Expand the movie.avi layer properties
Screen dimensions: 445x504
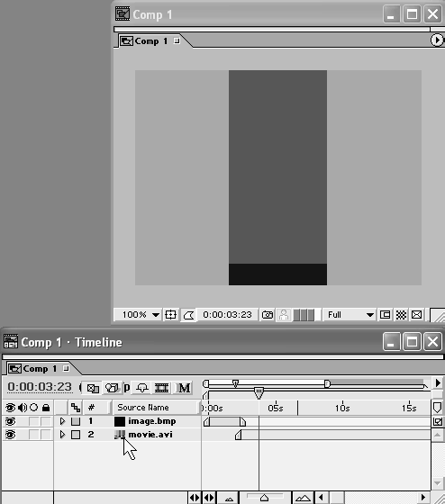tap(62, 435)
